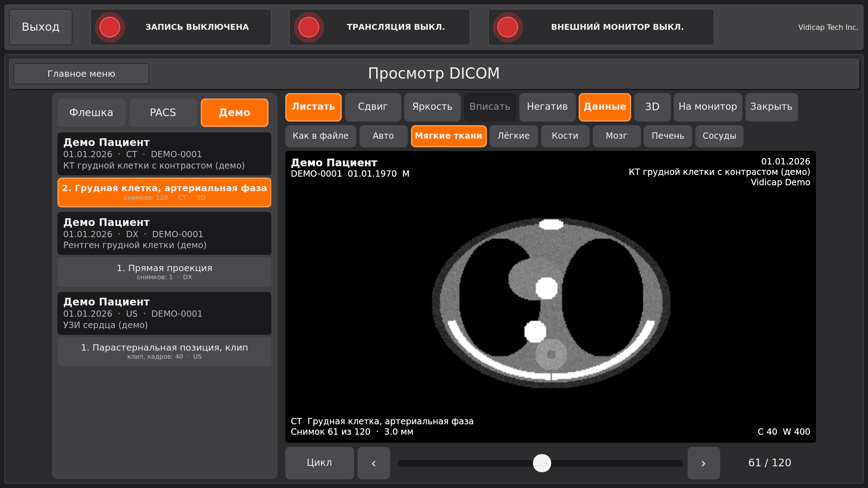Click the Выход exit button
Image resolution: width=868 pixels, height=488 pixels.
click(x=41, y=27)
